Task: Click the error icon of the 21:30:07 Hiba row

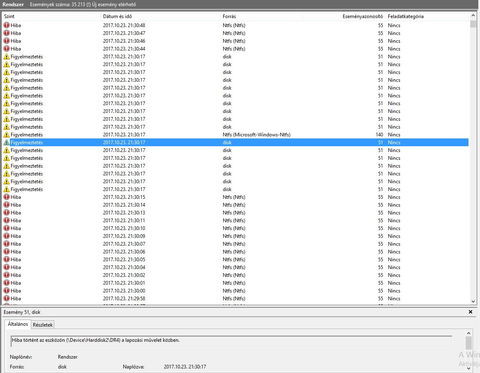Action: point(6,244)
